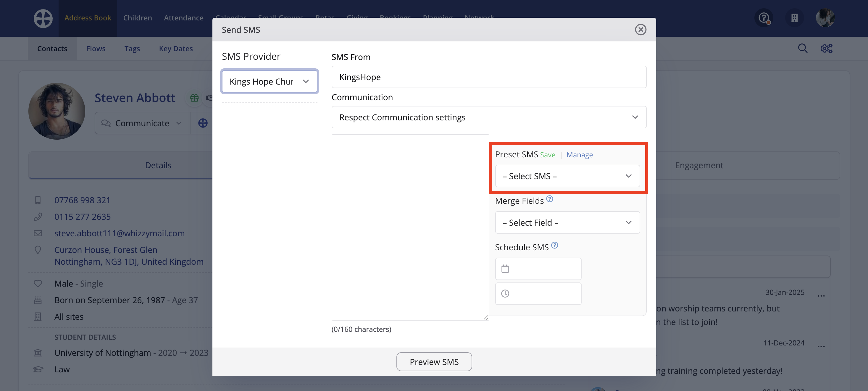Click the Curzon House address link
The image size is (868, 391).
pos(129,256)
